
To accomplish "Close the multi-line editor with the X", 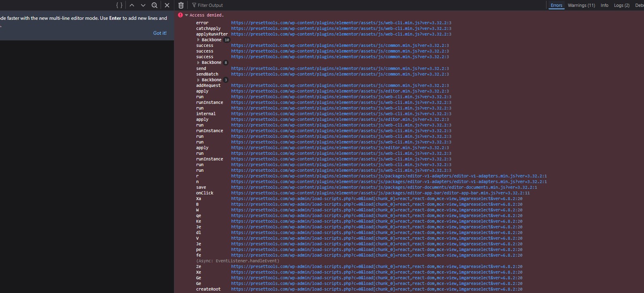I will click(167, 5).
